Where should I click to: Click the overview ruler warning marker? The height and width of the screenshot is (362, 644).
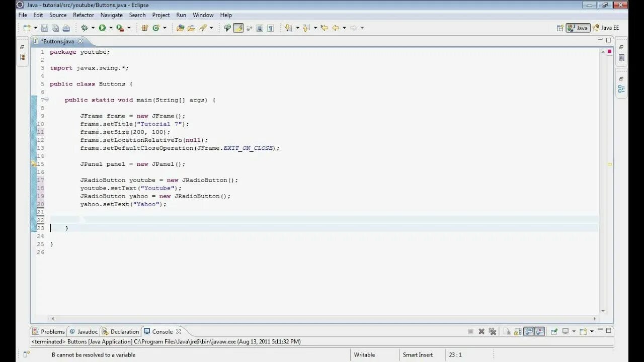click(x=609, y=164)
